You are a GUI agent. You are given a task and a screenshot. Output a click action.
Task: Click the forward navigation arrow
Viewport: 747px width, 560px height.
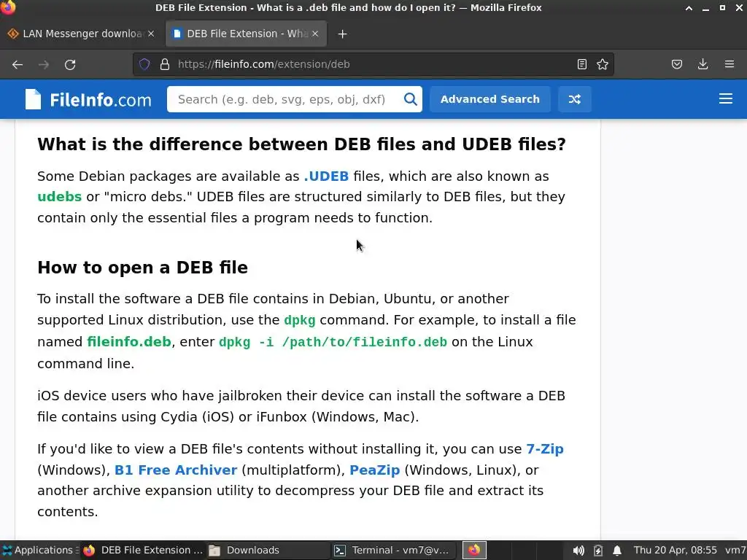point(44,65)
